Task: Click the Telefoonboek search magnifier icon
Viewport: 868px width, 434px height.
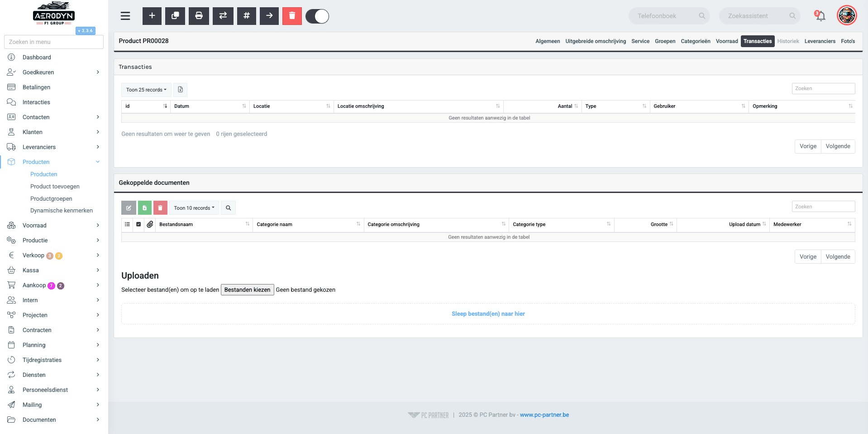Action: [x=702, y=16]
